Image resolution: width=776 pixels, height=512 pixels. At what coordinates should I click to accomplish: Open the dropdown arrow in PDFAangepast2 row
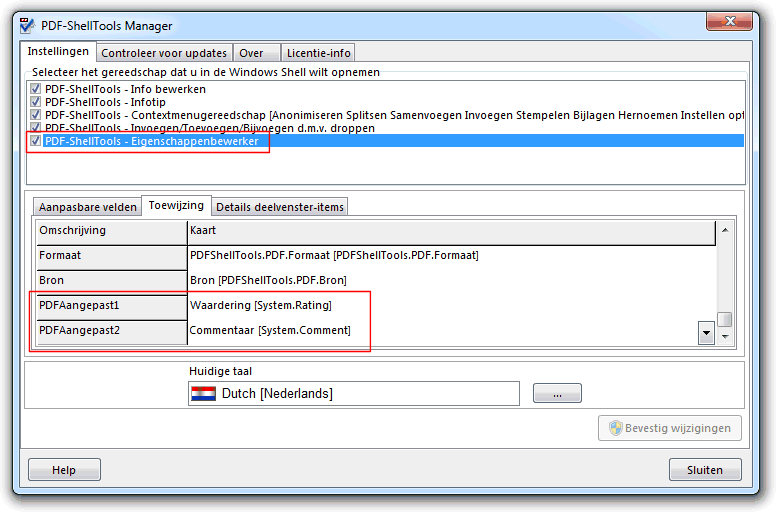(706, 332)
